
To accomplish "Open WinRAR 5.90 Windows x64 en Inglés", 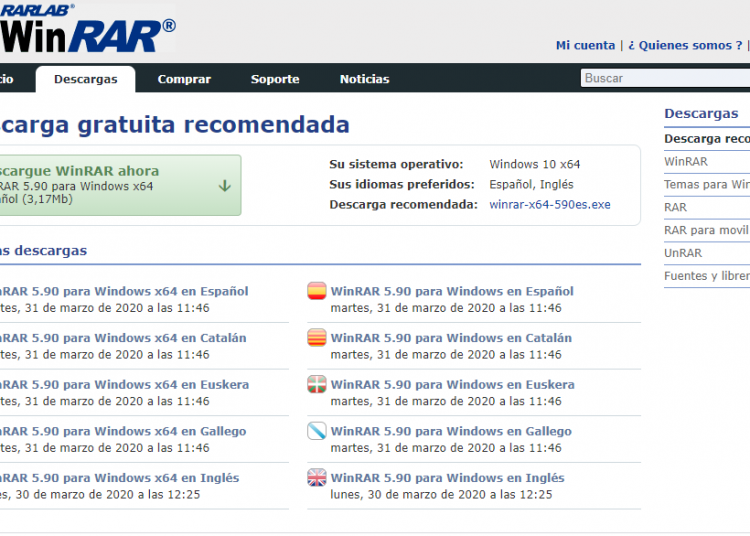I will (x=120, y=478).
